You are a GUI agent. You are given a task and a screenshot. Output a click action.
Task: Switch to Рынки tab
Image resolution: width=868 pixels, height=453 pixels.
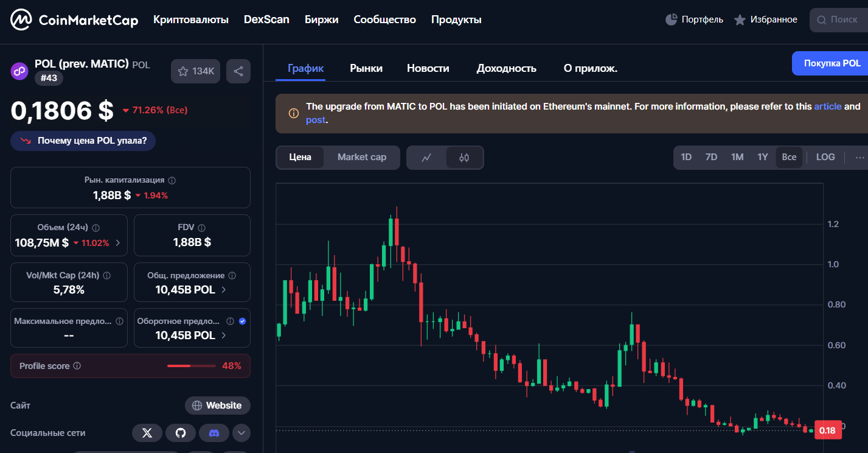tap(366, 68)
